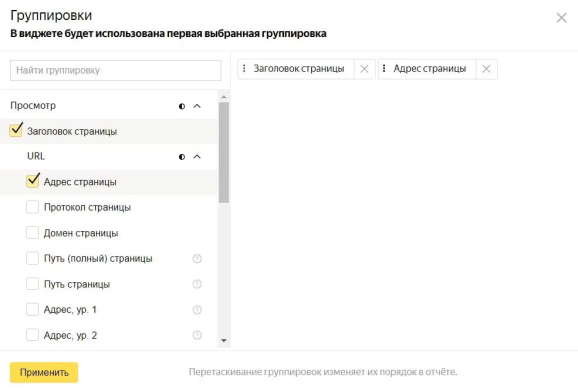Click the Протокол страницы row label

(87, 207)
